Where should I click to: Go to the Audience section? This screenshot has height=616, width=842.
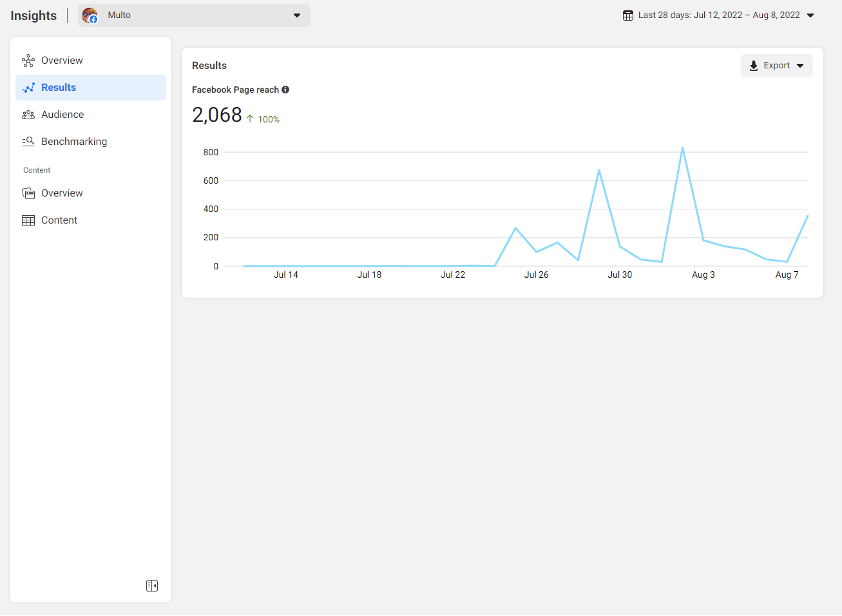62,115
